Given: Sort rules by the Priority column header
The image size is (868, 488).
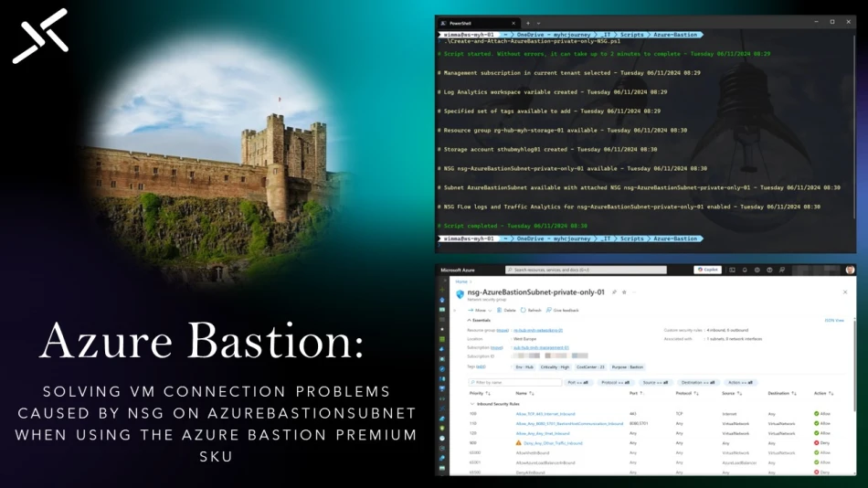Looking at the screenshot, I should pos(478,393).
